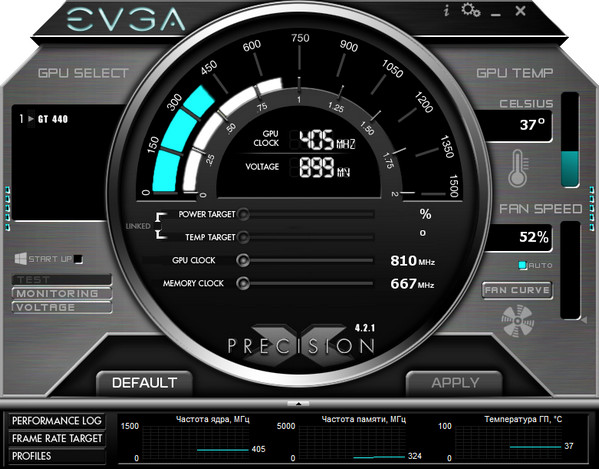This screenshot has height=469, width=599.
Task: Click the 810 MHz GPU clock value
Action: coord(412,261)
